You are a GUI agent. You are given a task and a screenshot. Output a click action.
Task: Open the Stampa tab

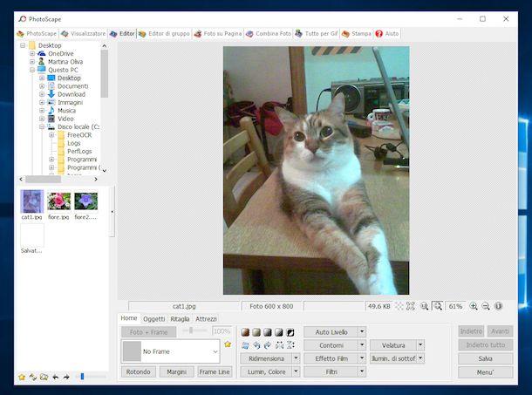click(x=357, y=34)
